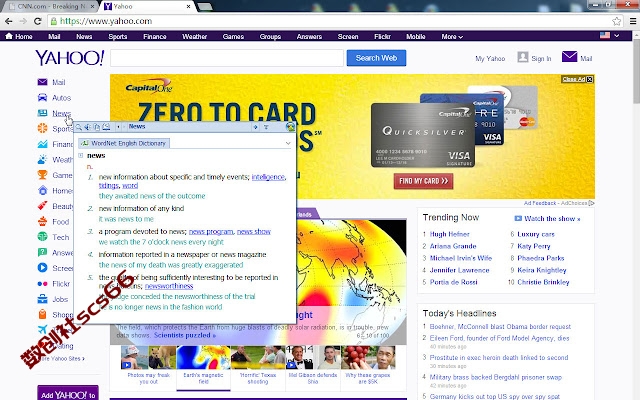The width and height of the screenshot is (640, 400).
Task: Click the Games trophy icon in sidebar
Action: tap(42, 175)
